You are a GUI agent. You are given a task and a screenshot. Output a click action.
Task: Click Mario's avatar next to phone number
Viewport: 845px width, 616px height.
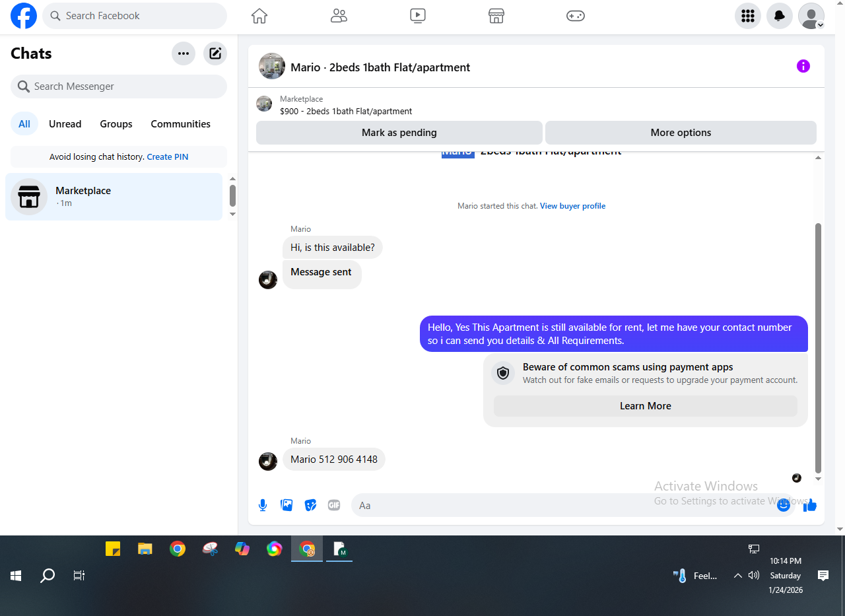tap(268, 461)
